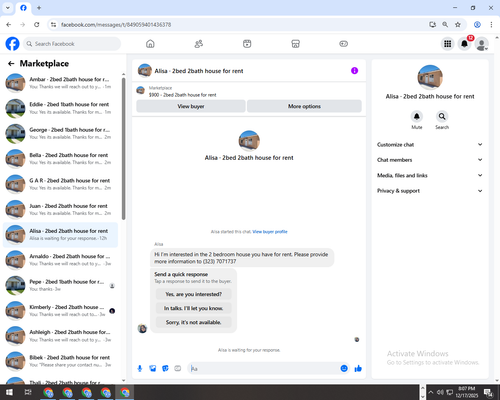This screenshot has width=500, height=400.
Task: Send a thumbs-up like
Action: click(358, 368)
